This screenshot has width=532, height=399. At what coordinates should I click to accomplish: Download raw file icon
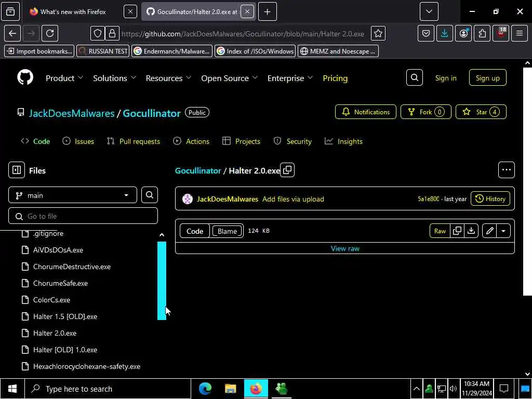click(x=471, y=231)
